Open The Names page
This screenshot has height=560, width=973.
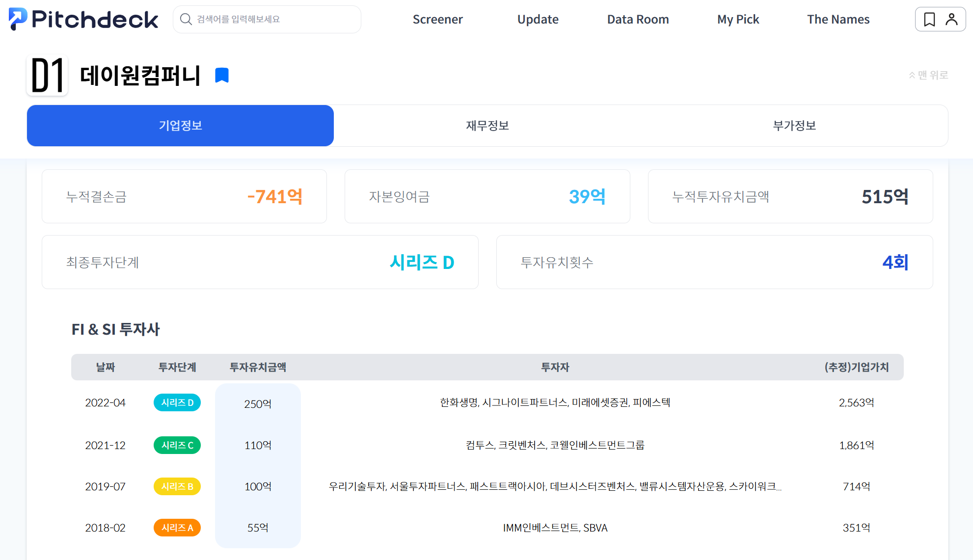(838, 19)
